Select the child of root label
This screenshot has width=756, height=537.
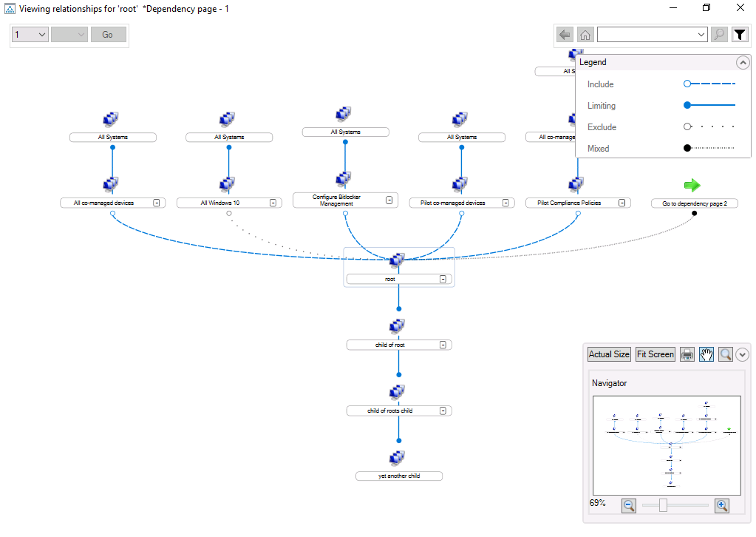click(x=399, y=345)
